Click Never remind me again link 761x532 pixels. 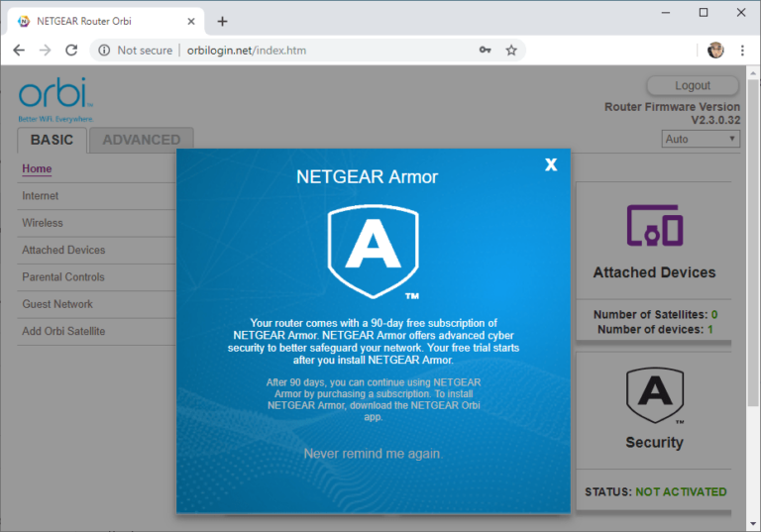(373, 454)
